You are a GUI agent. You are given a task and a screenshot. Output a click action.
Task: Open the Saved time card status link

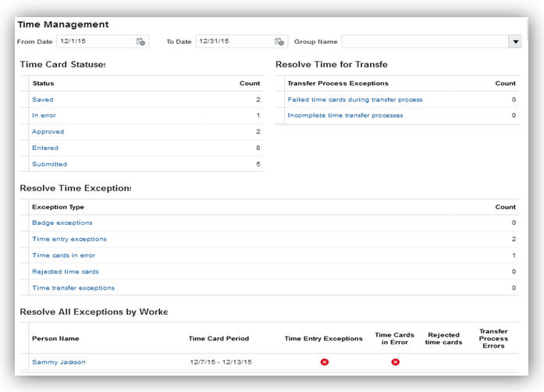[x=43, y=100]
